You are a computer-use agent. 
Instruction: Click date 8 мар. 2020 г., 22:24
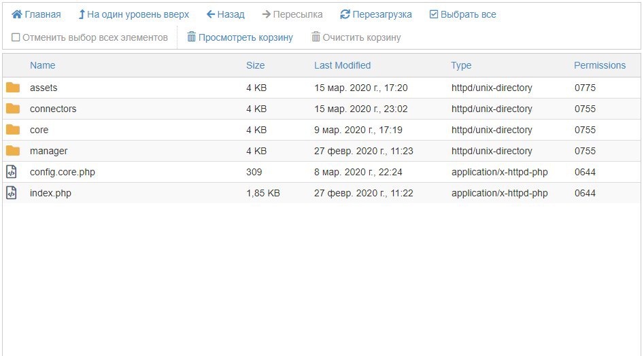click(x=358, y=173)
